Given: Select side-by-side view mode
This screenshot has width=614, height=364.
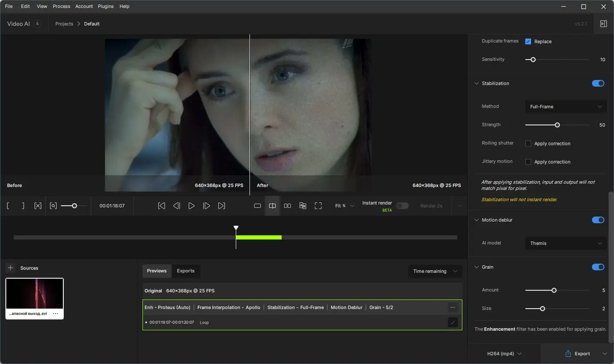Looking at the screenshot, I should click(287, 206).
